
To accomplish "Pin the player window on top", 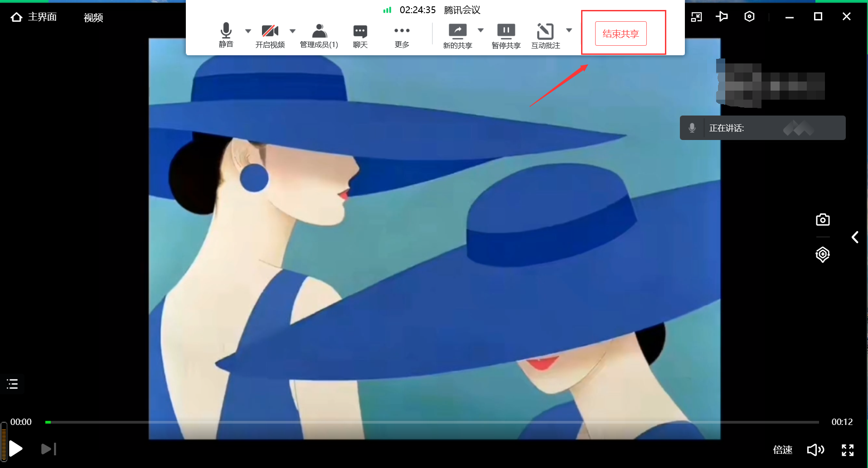I will click(x=722, y=17).
